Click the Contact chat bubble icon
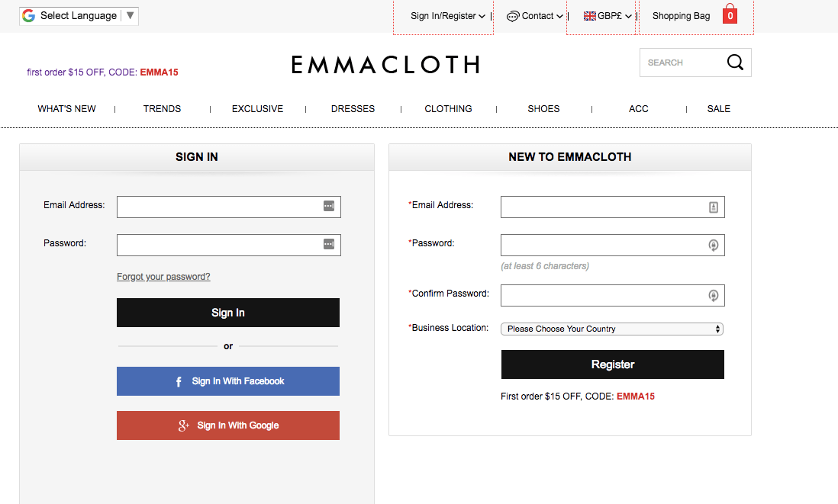The height and width of the screenshot is (504, 838). pos(513,16)
